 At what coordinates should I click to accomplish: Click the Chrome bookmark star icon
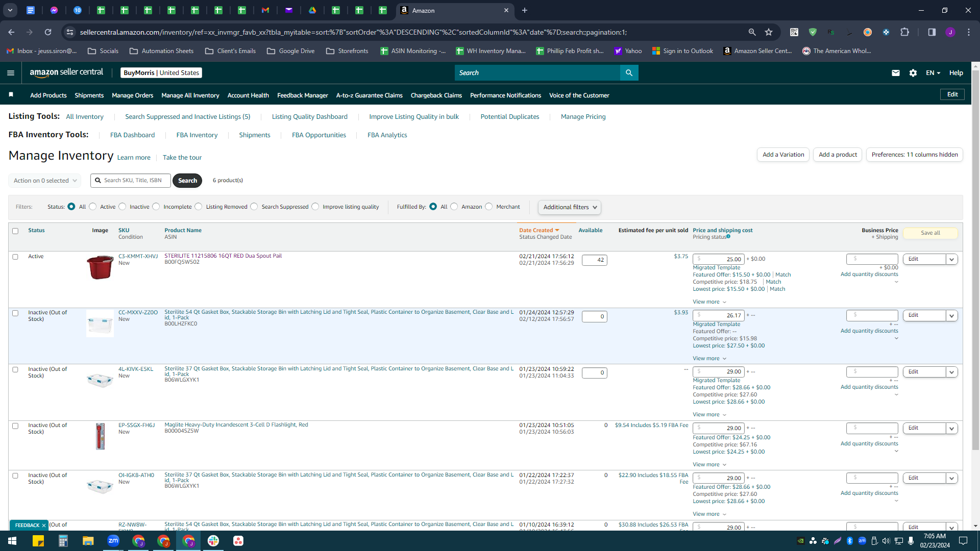(x=769, y=32)
